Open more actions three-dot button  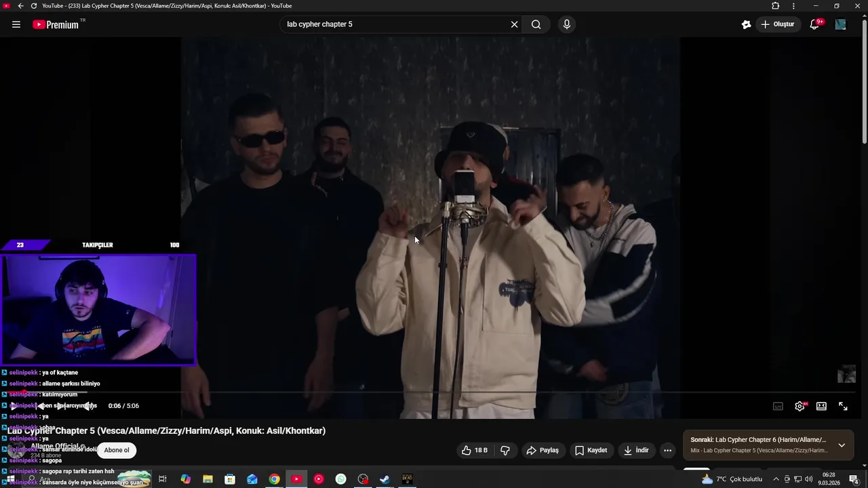(667, 450)
